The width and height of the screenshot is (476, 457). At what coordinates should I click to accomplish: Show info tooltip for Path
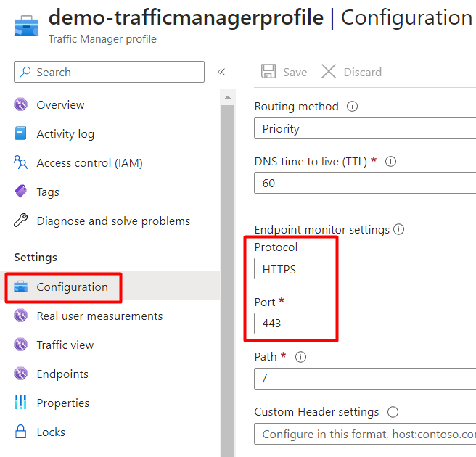301,357
